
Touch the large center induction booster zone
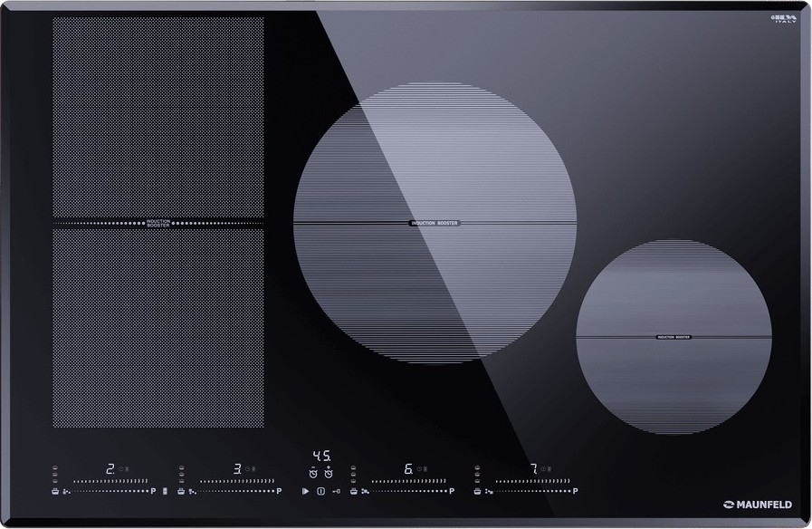click(x=435, y=223)
